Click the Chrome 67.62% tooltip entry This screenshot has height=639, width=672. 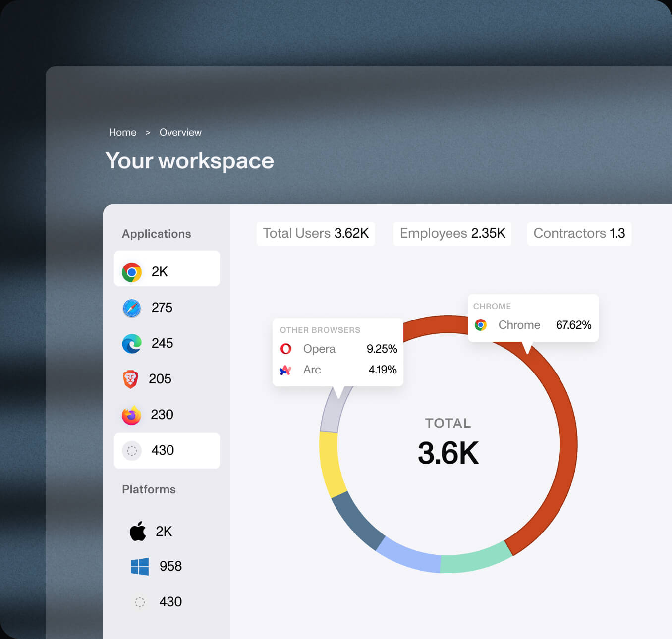(533, 325)
